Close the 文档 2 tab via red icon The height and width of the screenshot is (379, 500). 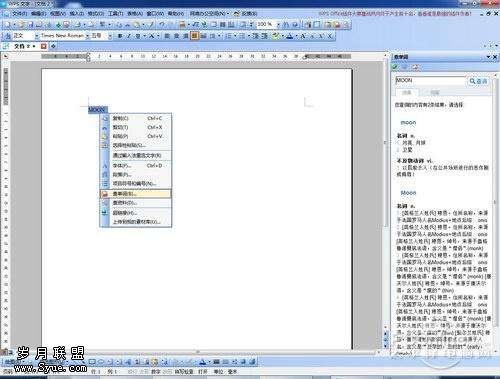43,46
